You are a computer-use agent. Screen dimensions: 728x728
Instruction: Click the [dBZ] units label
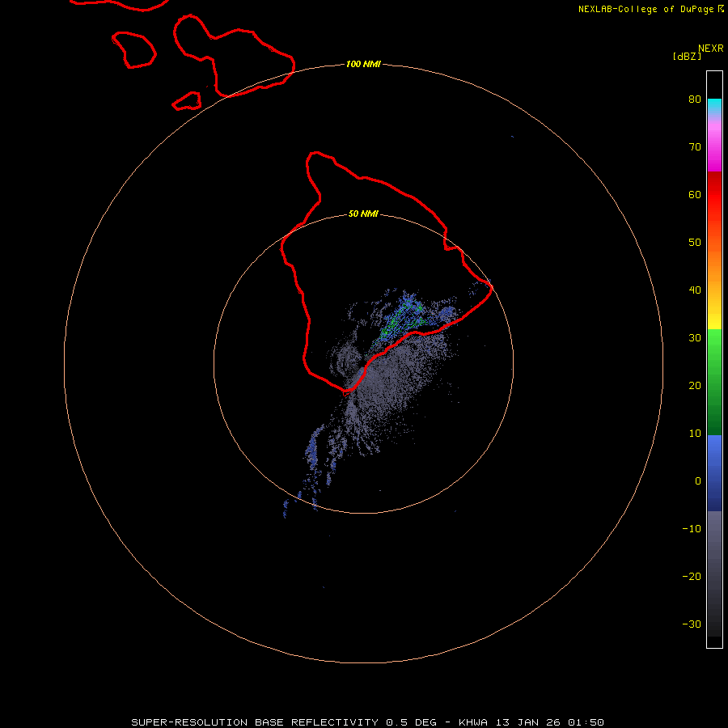(x=687, y=56)
